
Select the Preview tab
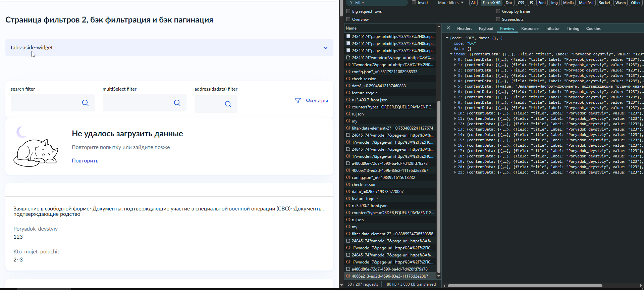(x=507, y=29)
